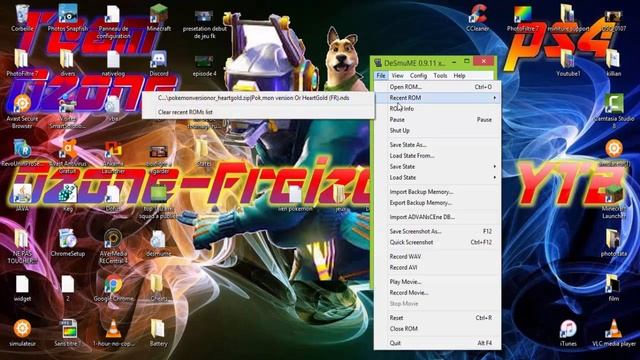Open the Help menu in DeSmuME
The image size is (640, 360).
click(460, 76)
